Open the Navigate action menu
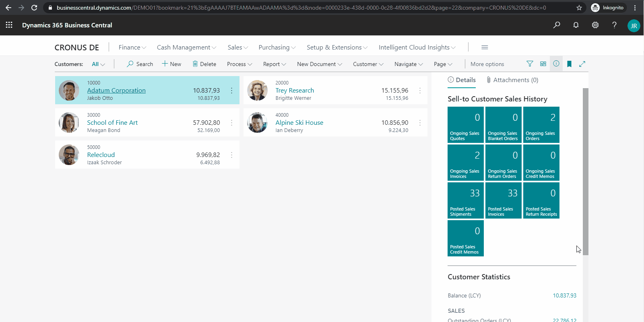Image resolution: width=644 pixels, height=322 pixels. pos(409,64)
